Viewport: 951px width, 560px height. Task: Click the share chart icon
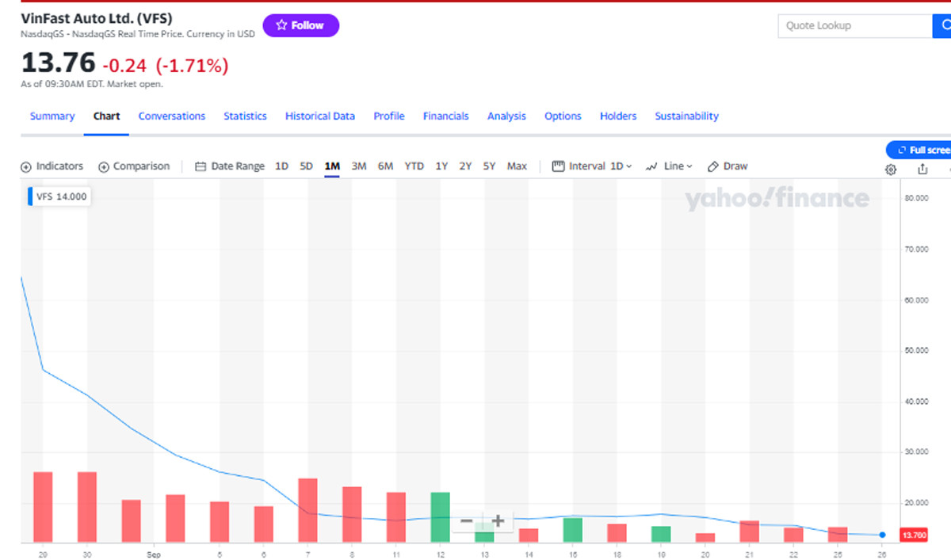click(922, 169)
